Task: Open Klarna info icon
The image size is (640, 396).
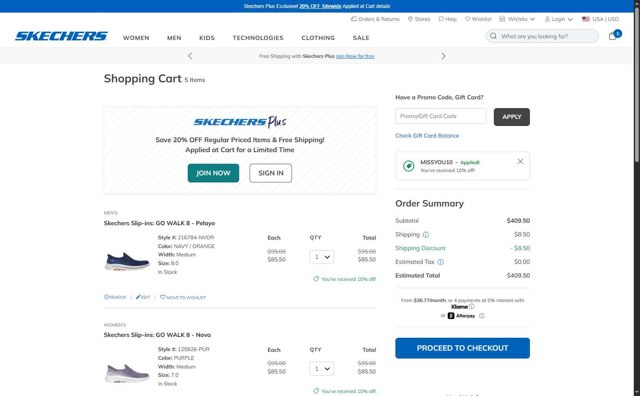Action: 471,306
